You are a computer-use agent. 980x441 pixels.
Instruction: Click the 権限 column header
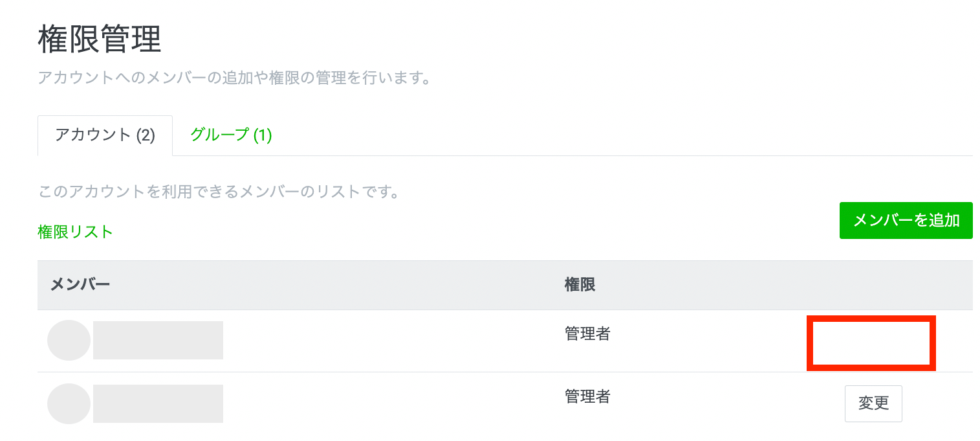(x=580, y=285)
